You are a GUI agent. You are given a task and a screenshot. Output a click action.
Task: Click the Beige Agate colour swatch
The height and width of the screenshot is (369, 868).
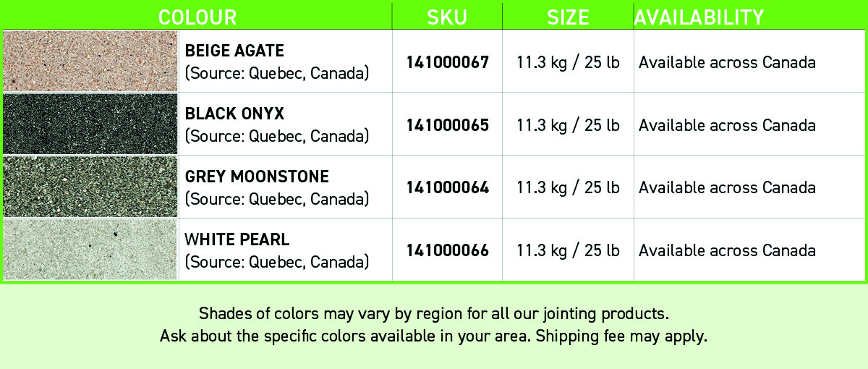pyautogui.click(x=90, y=61)
